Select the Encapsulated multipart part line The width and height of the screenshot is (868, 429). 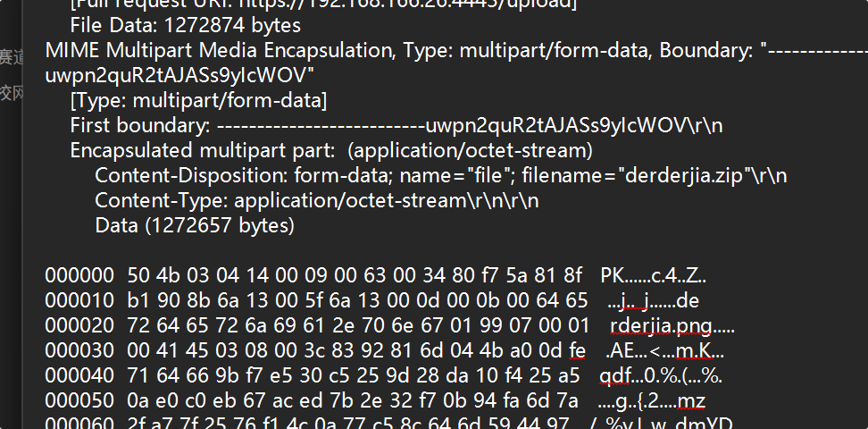(x=331, y=150)
